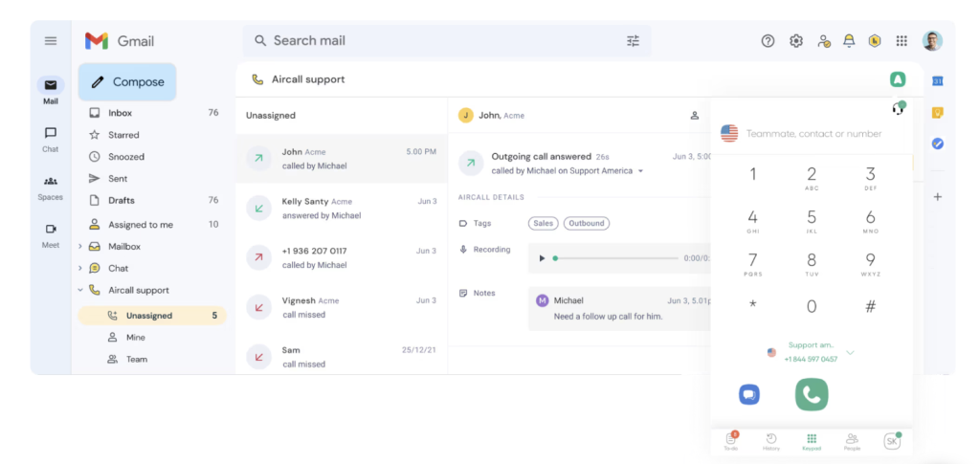The height and width of the screenshot is (464, 980).
Task: Open the Gmail main menu hamburger
Action: [51, 41]
